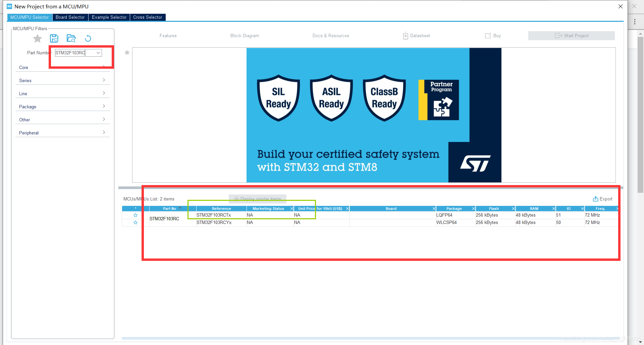Switch to the Example Selector tab

point(109,17)
